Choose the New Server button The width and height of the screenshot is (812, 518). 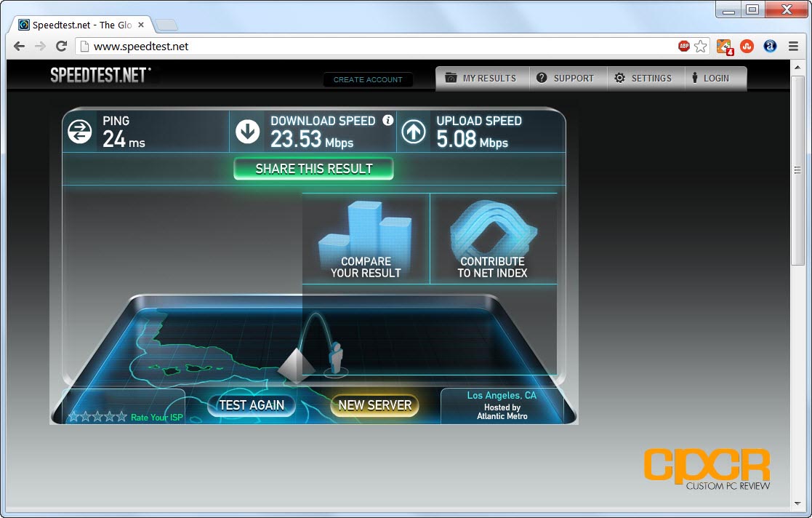(x=375, y=405)
